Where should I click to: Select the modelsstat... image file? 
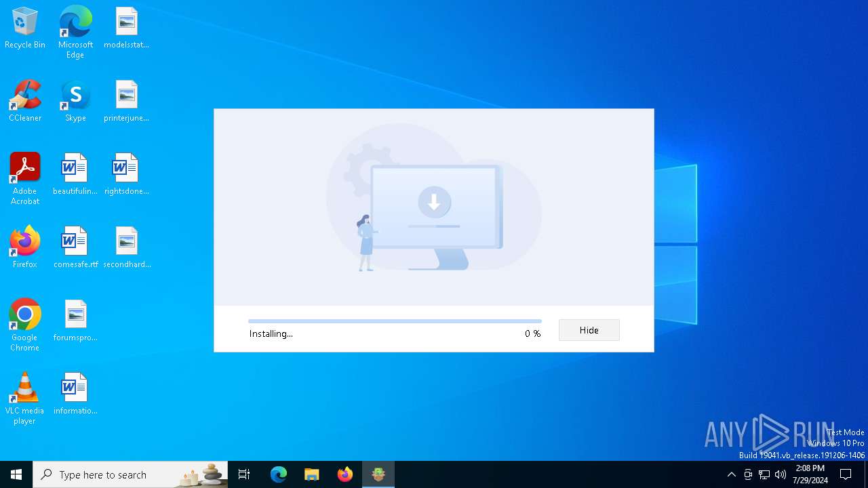126,28
